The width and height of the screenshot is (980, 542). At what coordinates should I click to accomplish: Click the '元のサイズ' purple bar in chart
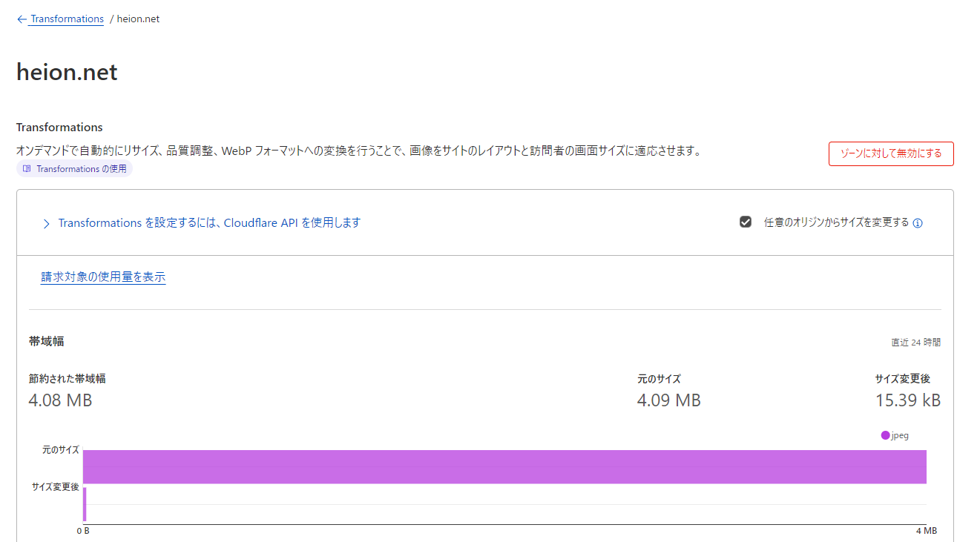point(504,466)
